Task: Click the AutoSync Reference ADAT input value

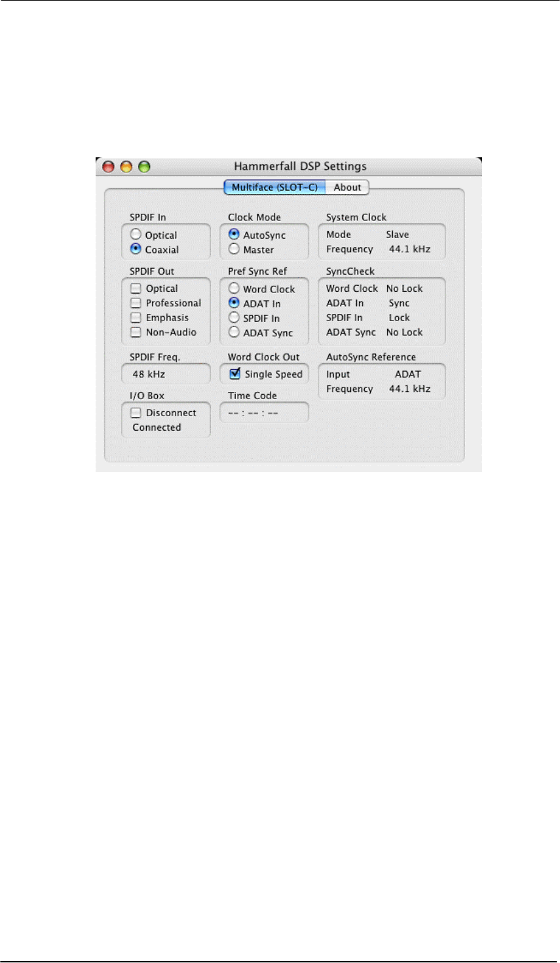Action: pos(407,374)
